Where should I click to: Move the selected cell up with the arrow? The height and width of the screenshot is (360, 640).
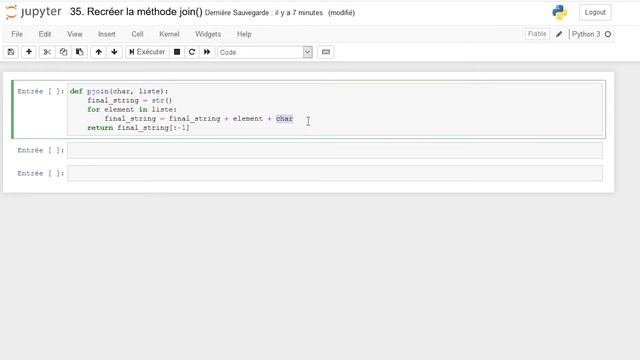tap(98, 52)
